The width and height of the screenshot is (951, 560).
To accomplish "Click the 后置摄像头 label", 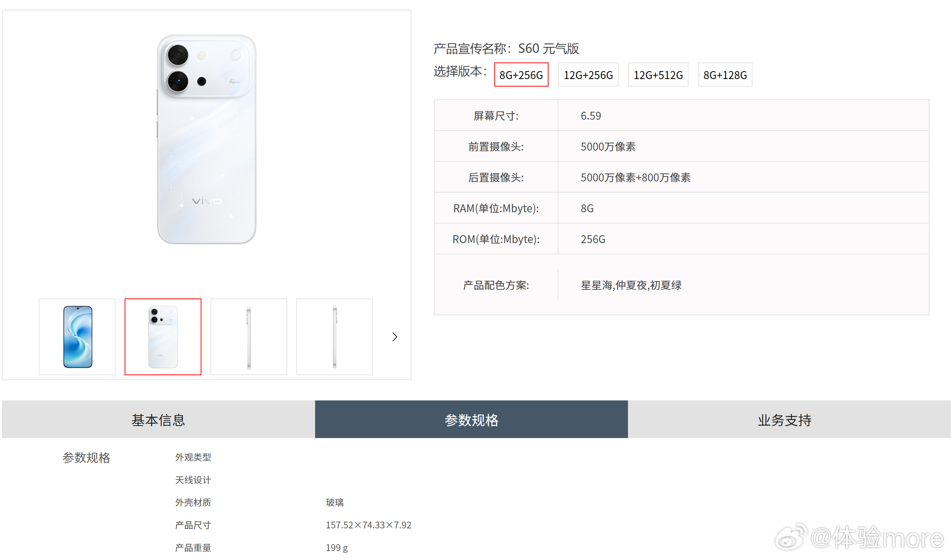I will (496, 178).
